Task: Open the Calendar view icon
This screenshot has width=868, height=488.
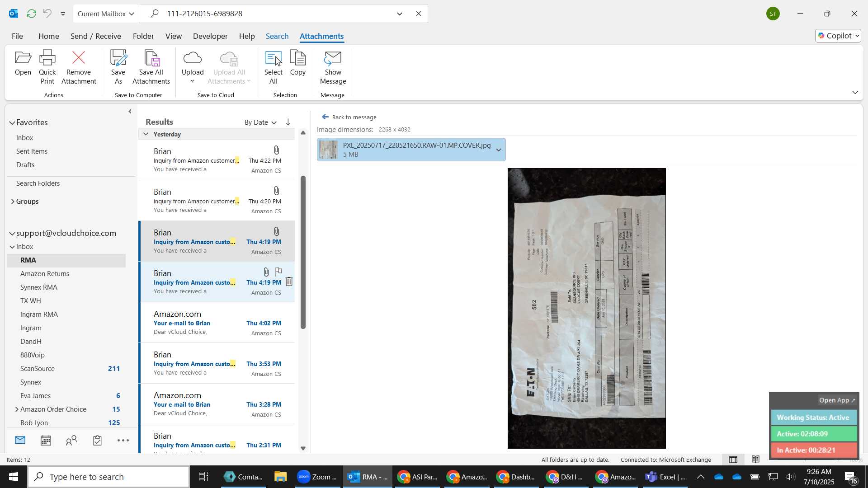Action: 46,440
